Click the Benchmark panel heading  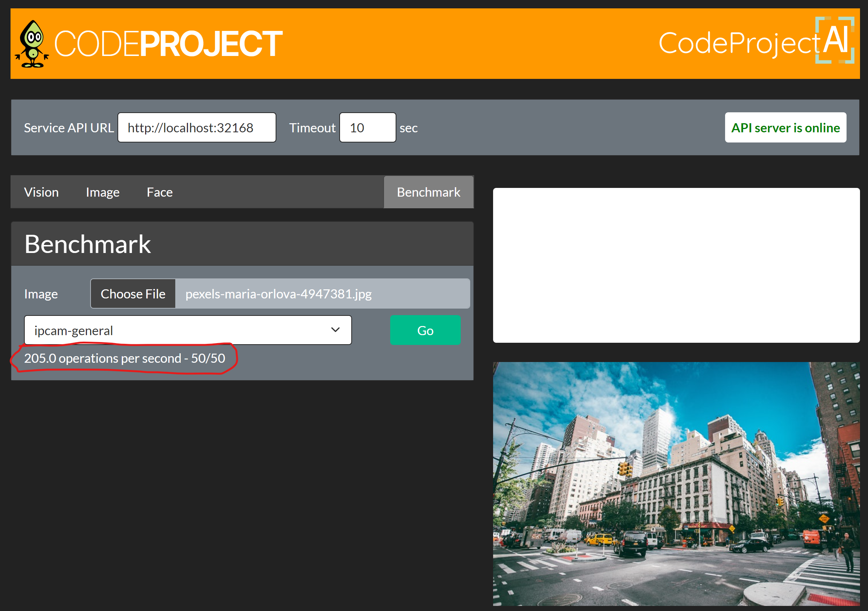coord(88,244)
